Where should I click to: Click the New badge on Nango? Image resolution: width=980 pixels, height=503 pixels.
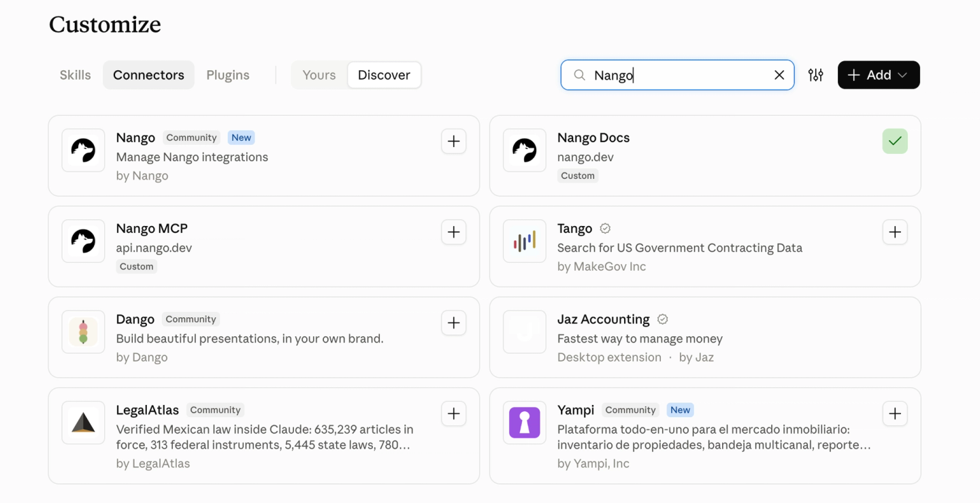pyautogui.click(x=241, y=137)
